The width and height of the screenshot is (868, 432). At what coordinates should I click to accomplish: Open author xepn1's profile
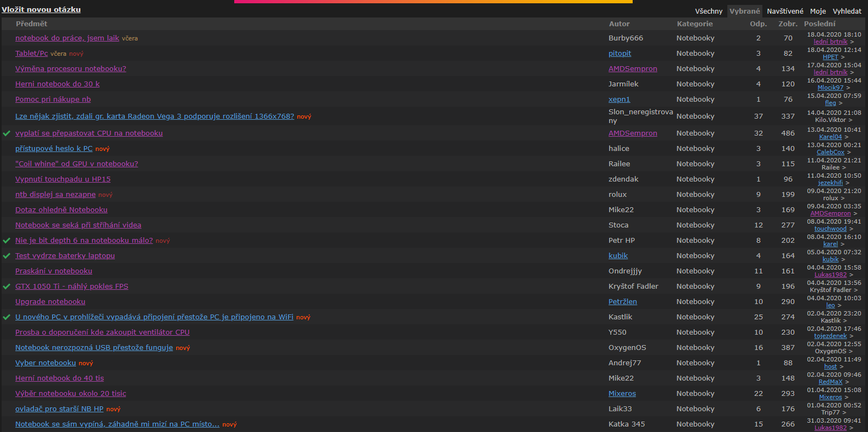tap(619, 100)
